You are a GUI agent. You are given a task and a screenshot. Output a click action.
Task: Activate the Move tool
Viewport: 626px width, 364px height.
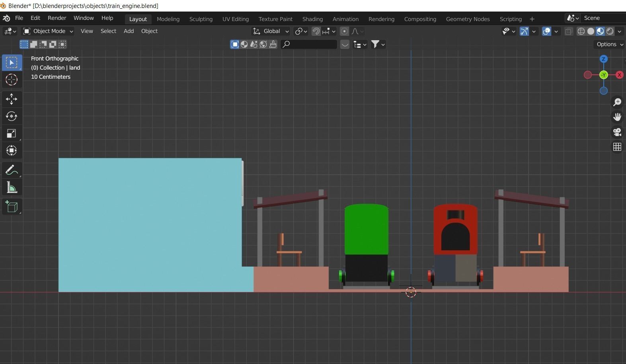click(x=12, y=99)
